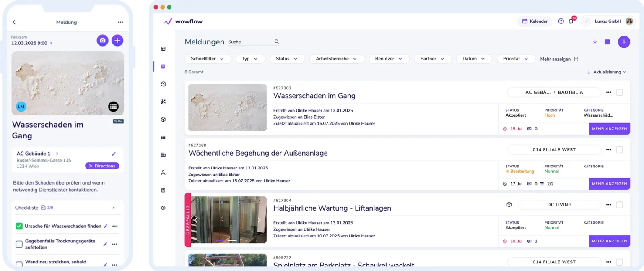Open the tools wrench sidebar icon
This screenshot has width=644, height=271.
pyautogui.click(x=163, y=102)
